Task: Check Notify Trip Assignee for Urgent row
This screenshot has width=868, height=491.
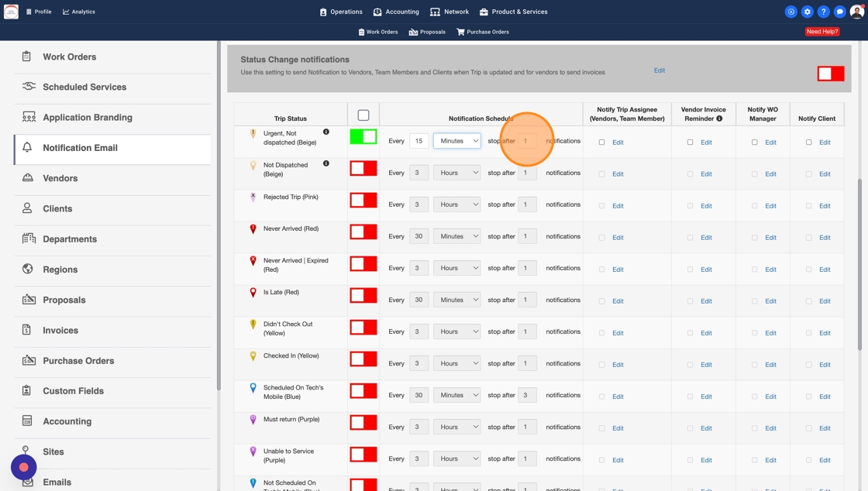Action: (x=601, y=142)
